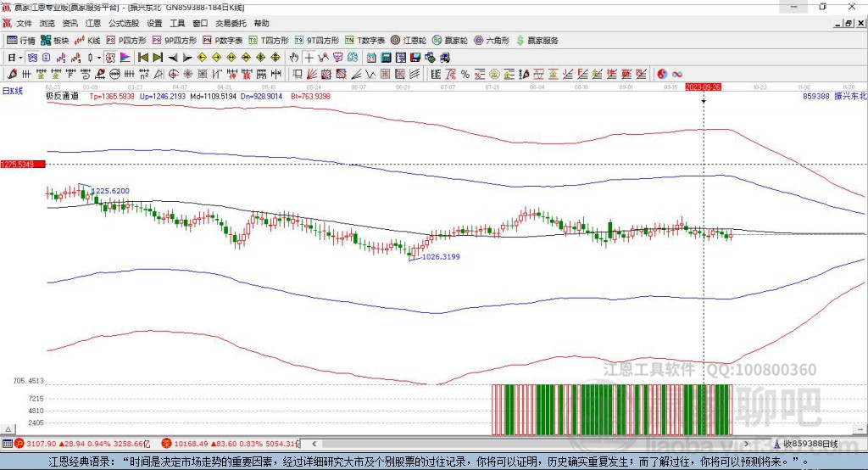Select the hand pan tool

[x=294, y=58]
